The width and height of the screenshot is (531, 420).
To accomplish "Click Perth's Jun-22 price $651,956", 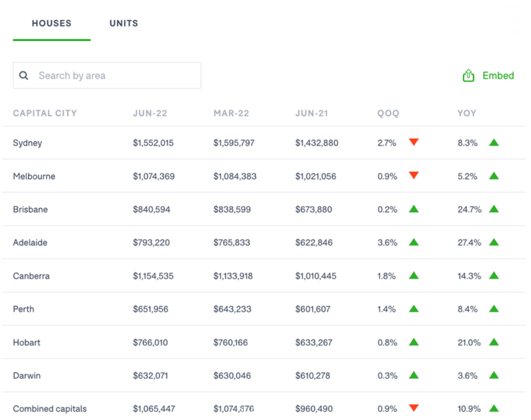I will (150, 309).
